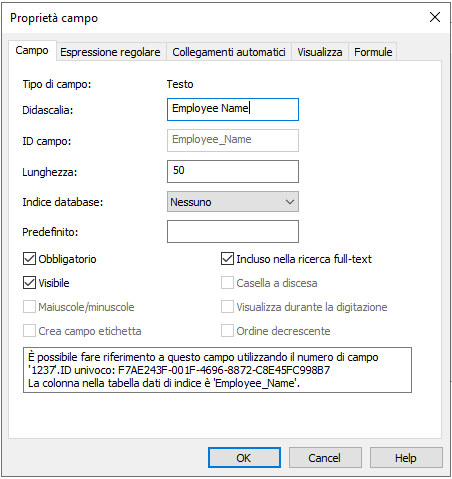Disable Incluso nella ricerca full-text

click(x=227, y=259)
